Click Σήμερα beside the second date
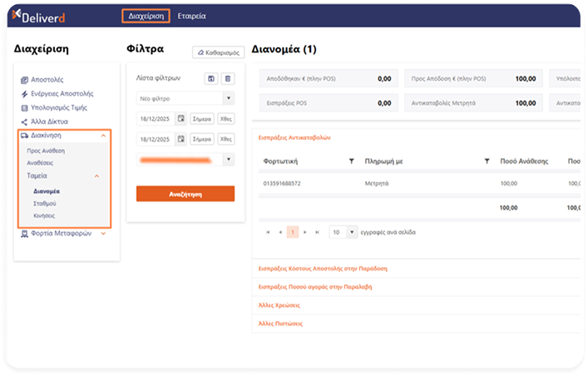The width and height of the screenshot is (588, 376). pos(202,139)
